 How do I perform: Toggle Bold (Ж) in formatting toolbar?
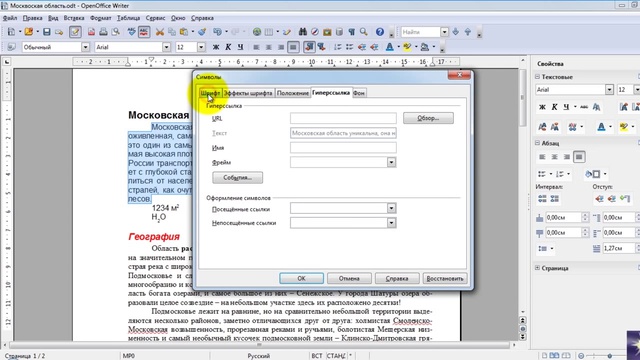click(216, 47)
